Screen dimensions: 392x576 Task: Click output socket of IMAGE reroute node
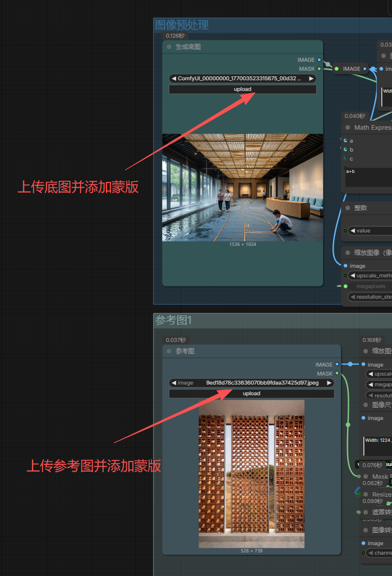(365, 68)
